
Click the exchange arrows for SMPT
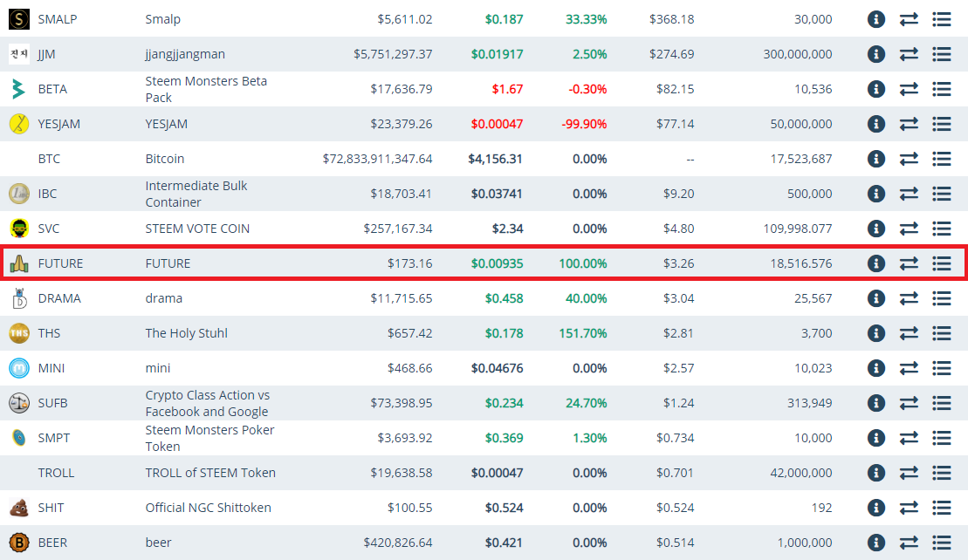point(908,438)
